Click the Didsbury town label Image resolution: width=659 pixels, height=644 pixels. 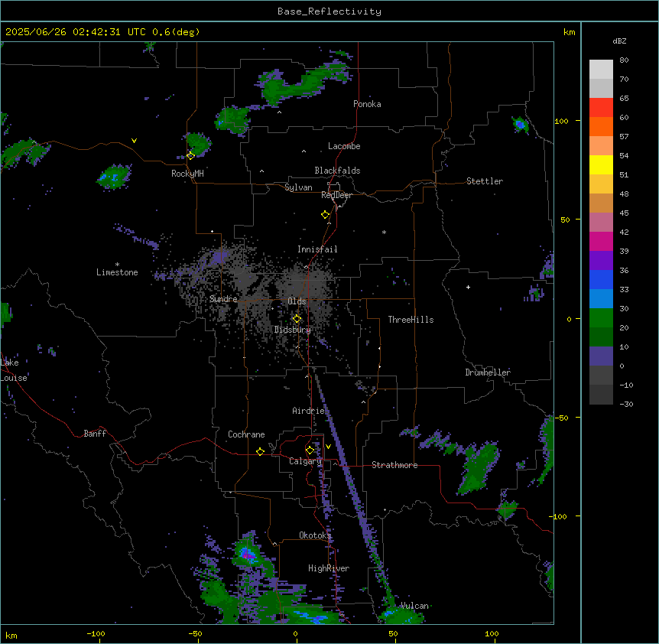293,330
